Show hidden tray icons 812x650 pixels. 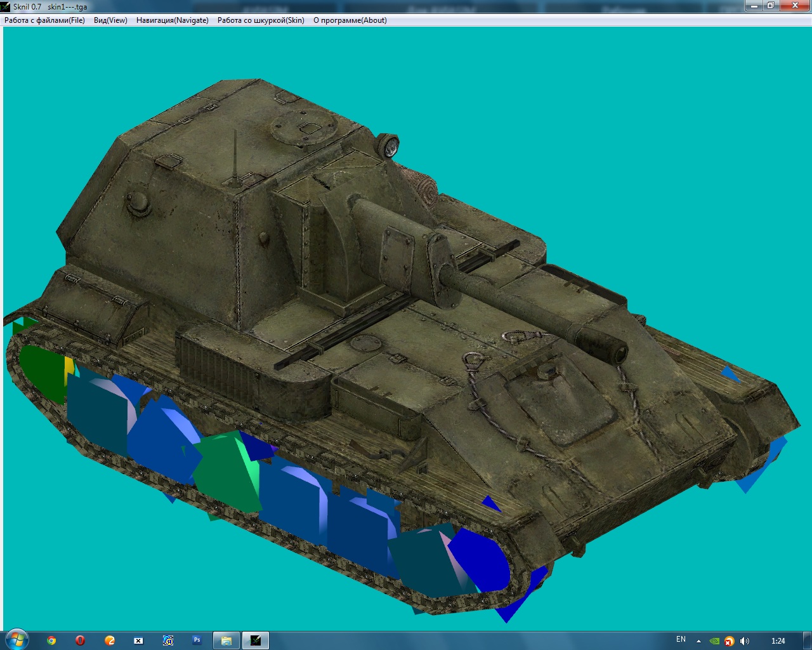698,641
